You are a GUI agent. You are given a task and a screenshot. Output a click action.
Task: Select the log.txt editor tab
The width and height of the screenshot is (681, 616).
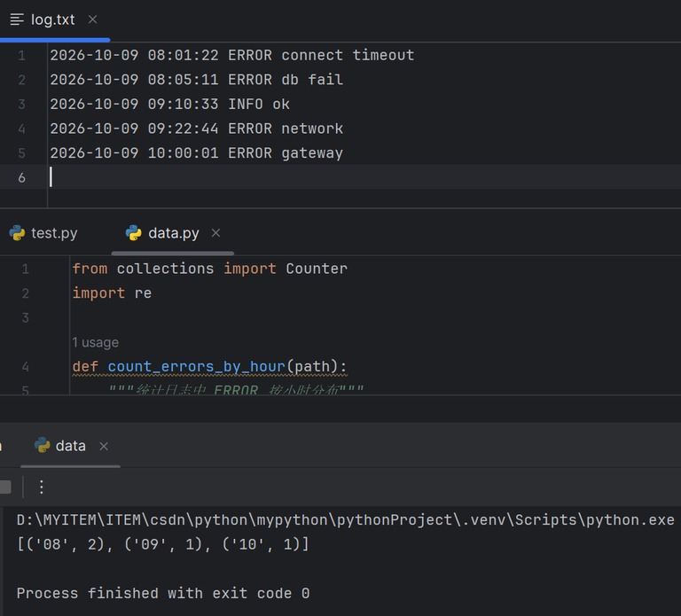pos(53,19)
